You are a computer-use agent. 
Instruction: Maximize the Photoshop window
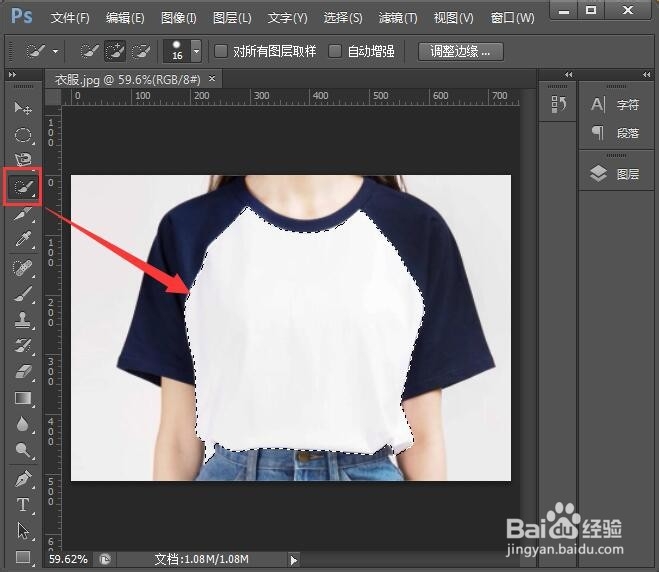[591, 11]
